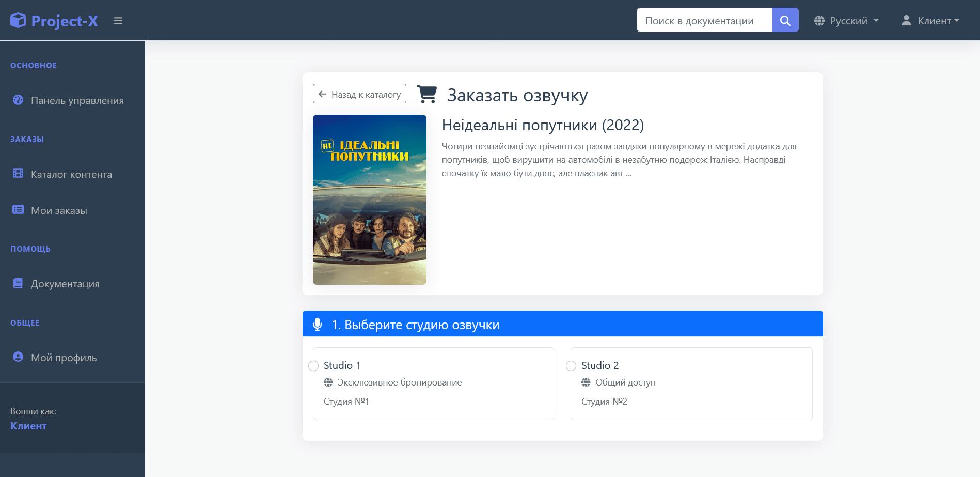This screenshot has width=980, height=477.
Task: Click the Project-X cube logo icon
Action: pos(18,20)
